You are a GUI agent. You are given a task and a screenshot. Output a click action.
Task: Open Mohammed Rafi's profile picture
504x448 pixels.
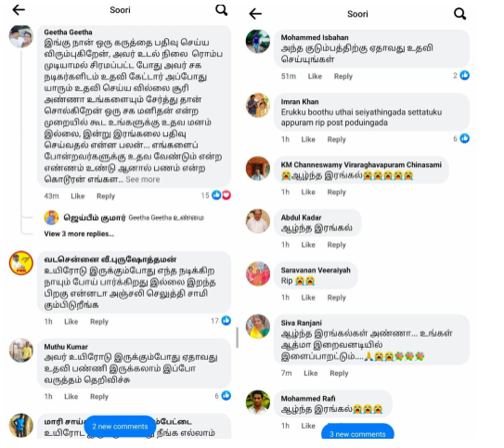258,402
